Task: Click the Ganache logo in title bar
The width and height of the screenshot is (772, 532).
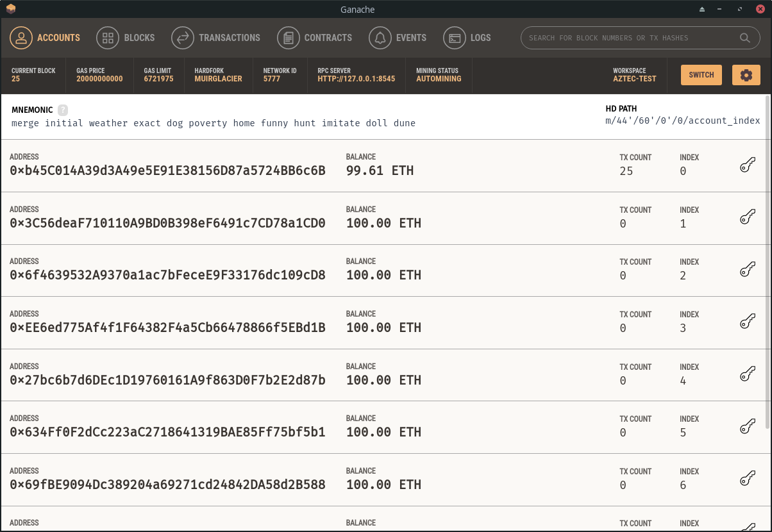Action: (10, 9)
